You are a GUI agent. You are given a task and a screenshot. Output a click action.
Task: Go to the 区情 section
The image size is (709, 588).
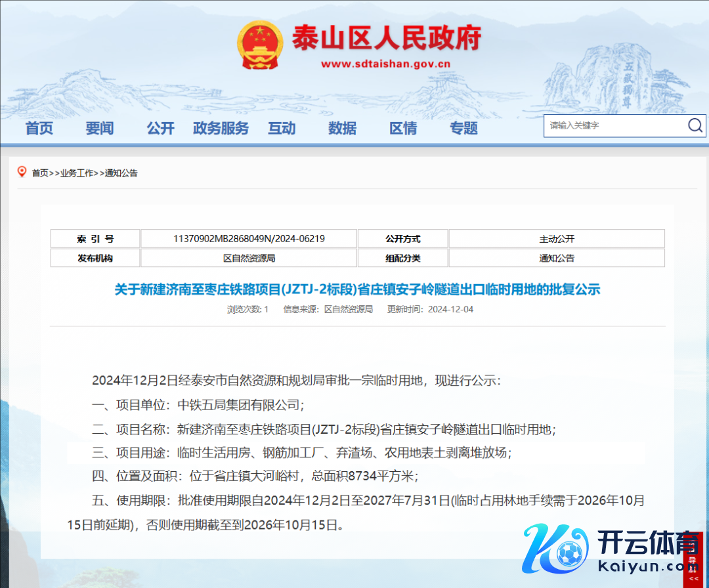pyautogui.click(x=403, y=129)
